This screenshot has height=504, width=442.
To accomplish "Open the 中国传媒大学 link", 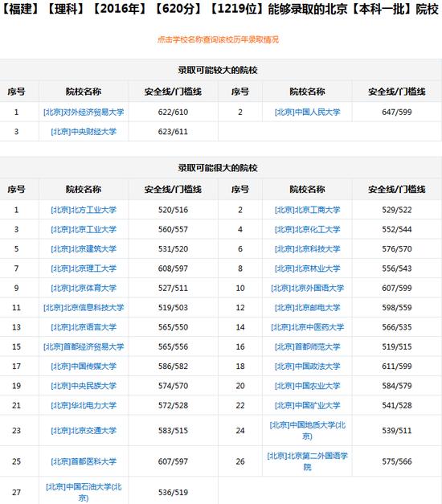I will click(x=84, y=367).
